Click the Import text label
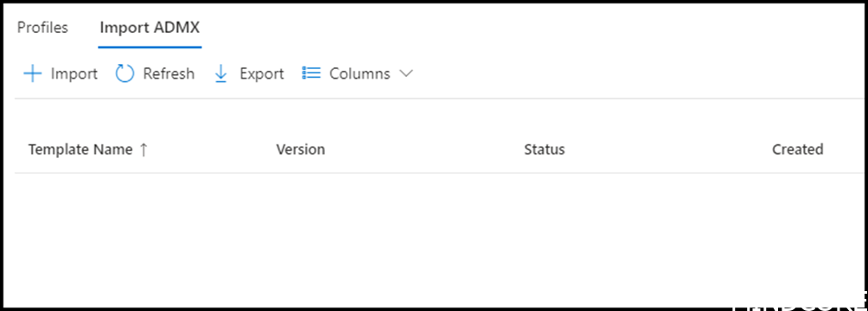 (x=74, y=73)
